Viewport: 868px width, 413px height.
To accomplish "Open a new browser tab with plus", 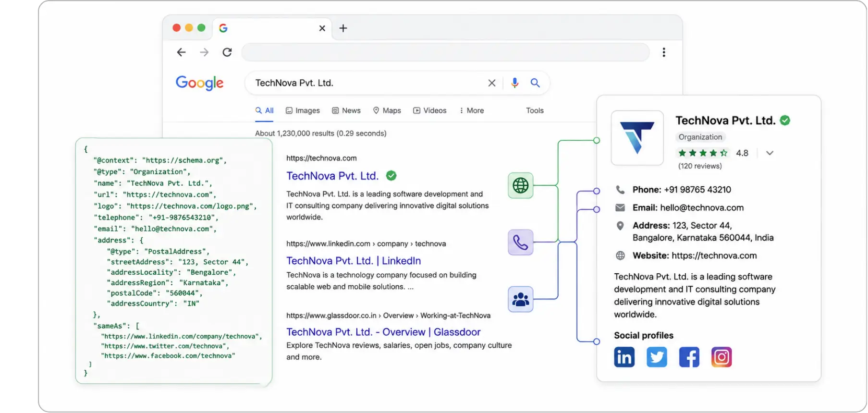I will (343, 28).
